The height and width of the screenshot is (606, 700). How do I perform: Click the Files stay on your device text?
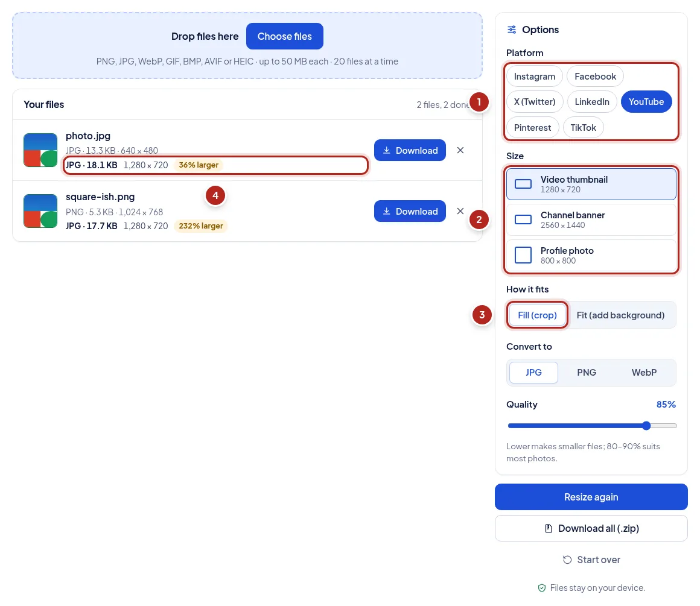[597, 588]
